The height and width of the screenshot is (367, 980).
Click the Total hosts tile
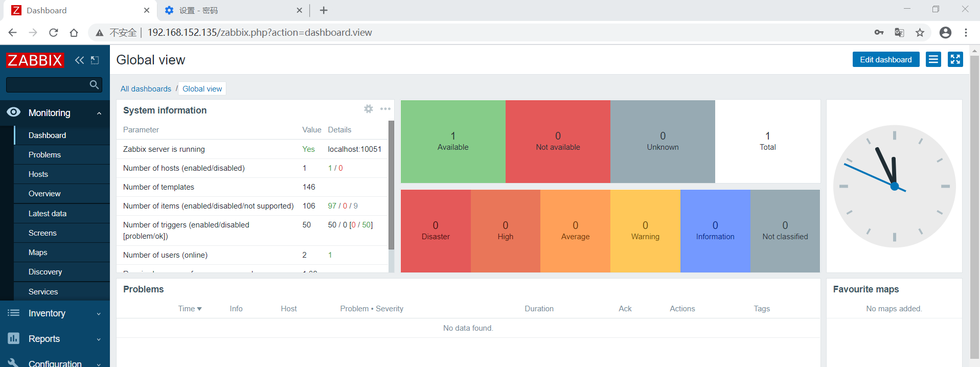[767, 142]
